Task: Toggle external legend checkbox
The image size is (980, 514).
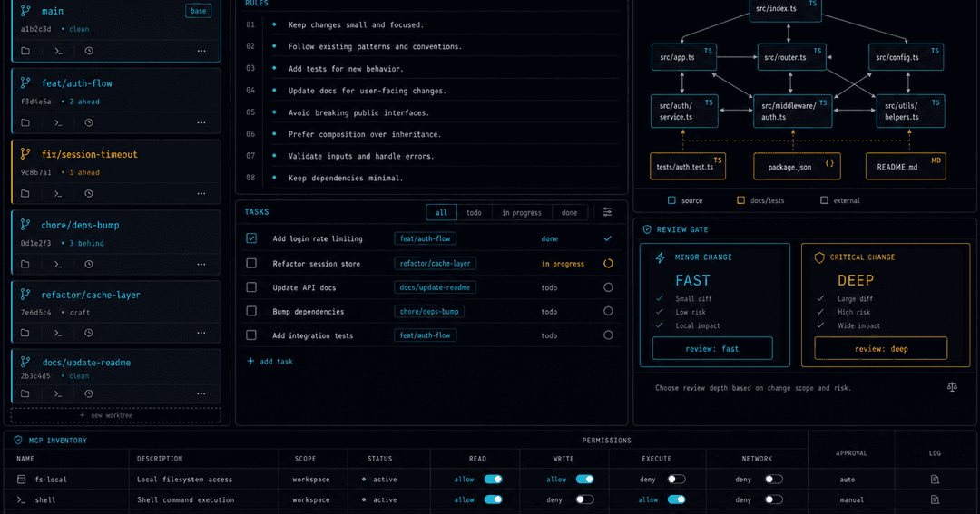Action: (824, 200)
